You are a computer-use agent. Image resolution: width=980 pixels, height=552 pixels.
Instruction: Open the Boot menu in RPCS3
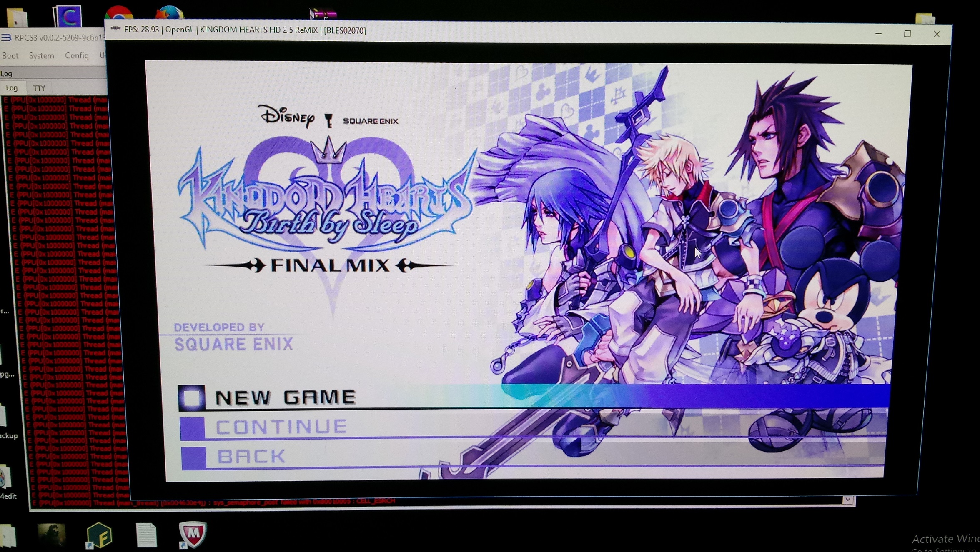10,56
